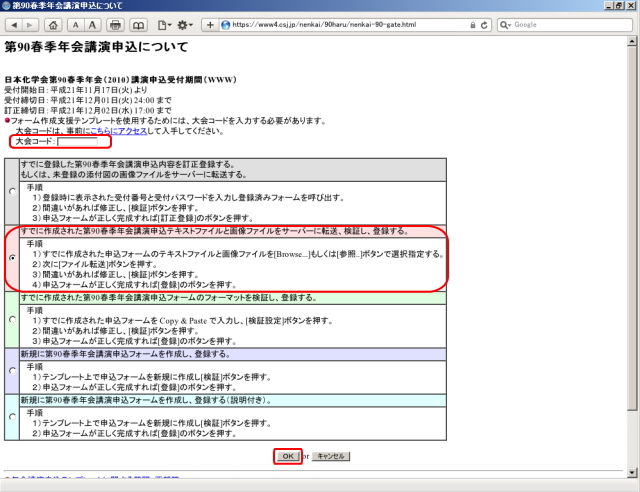This screenshot has width=640, height=492.
Task: Select the radio for correcting a registered application
Action: pyautogui.click(x=12, y=190)
